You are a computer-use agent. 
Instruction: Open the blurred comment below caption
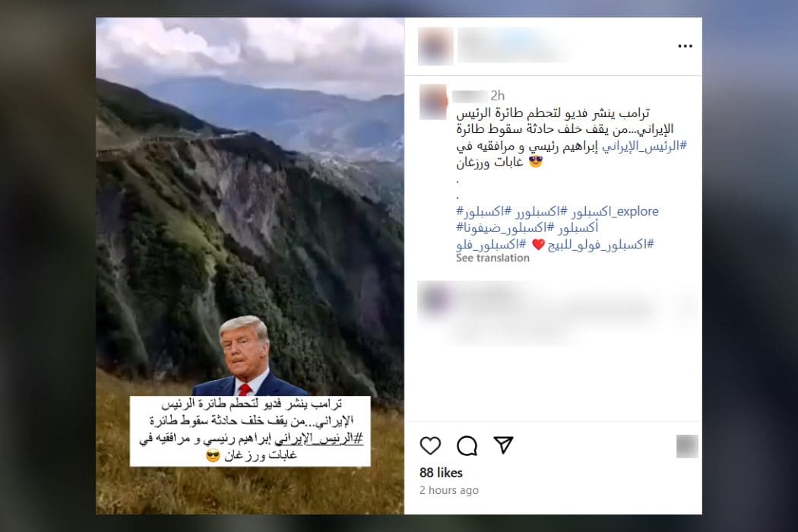coord(557,309)
